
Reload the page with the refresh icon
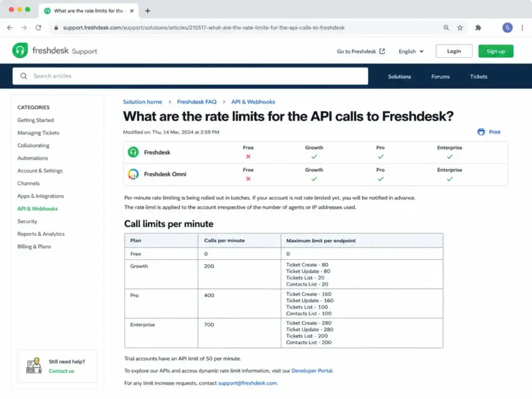pos(38,28)
